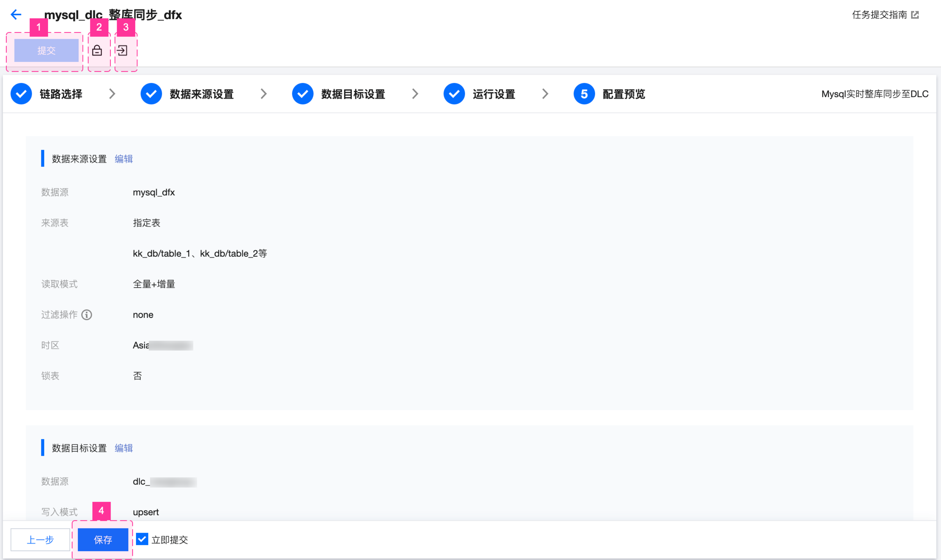Image resolution: width=941 pixels, height=560 pixels.
Task: Open the 配置预览 step label
Action: coord(623,94)
